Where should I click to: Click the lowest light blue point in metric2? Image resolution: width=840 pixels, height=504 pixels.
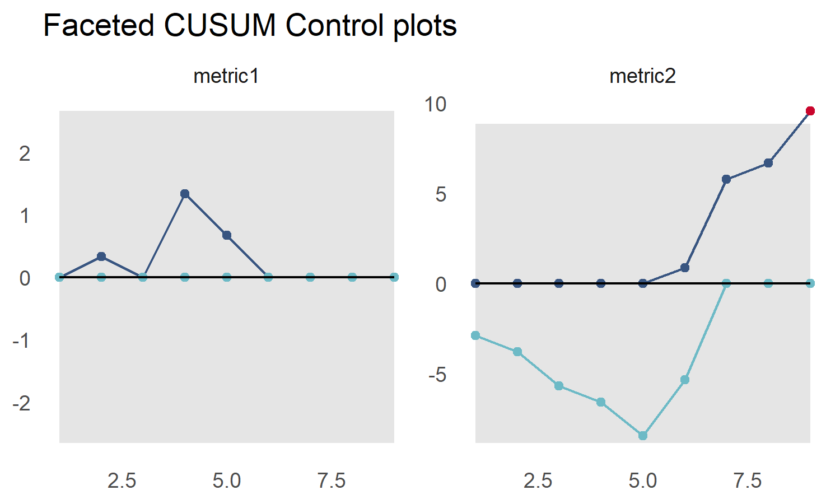pyautogui.click(x=643, y=435)
